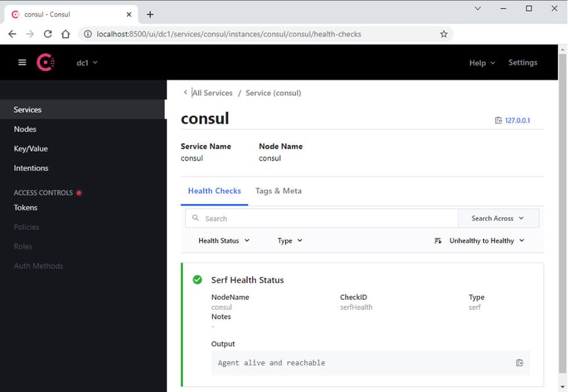568x392 pixels.
Task: Click the search magnifier icon
Action: (195, 218)
